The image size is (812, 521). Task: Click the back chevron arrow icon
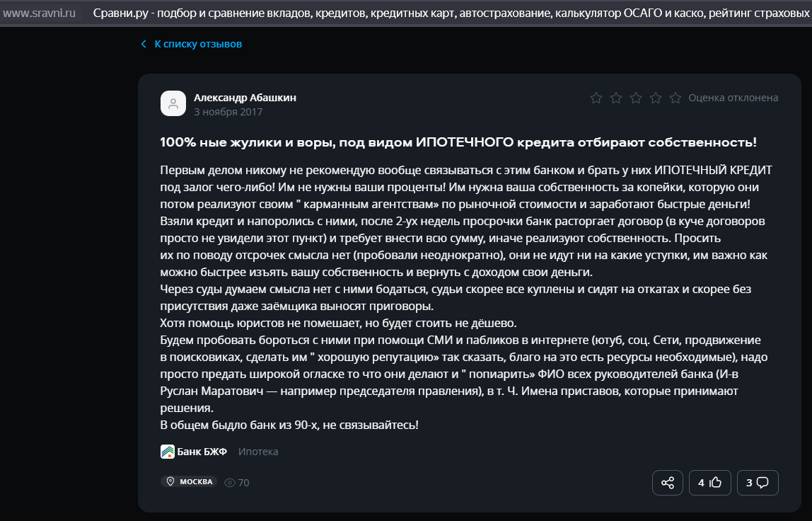[x=144, y=44]
